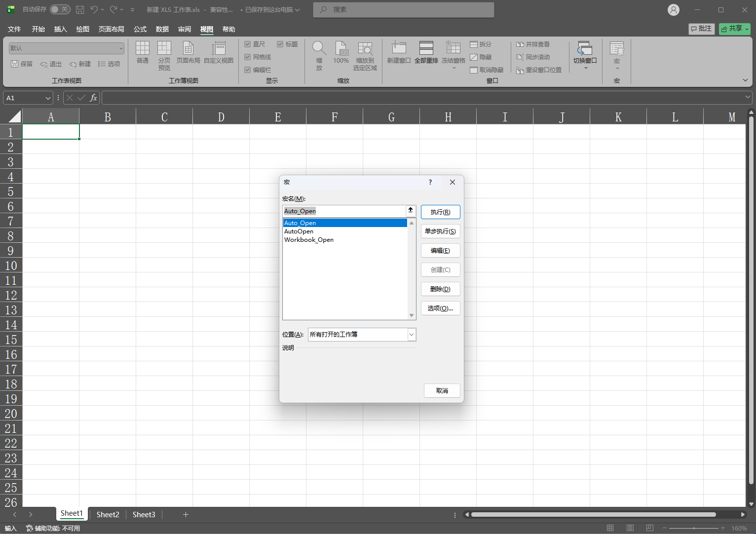Viewport: 756px width, 534px height.
Task: Switch to the Formulas (公式) tab
Action: pos(140,29)
